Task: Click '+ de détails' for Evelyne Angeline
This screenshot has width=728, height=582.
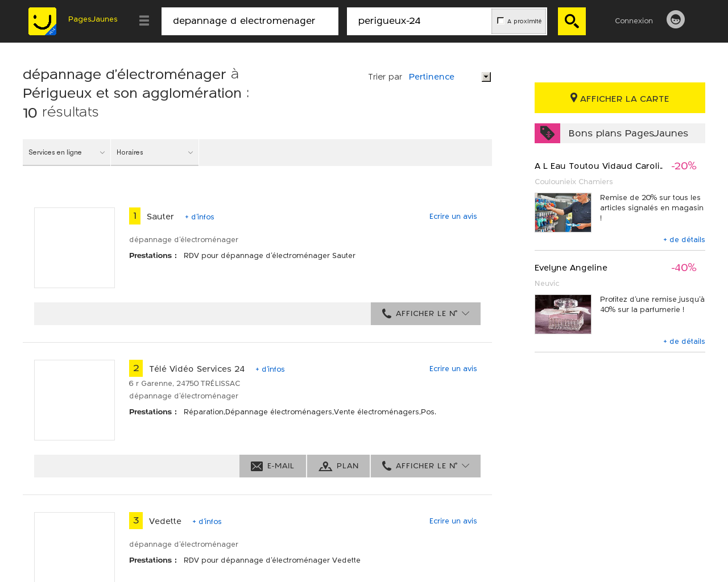Action: (684, 342)
